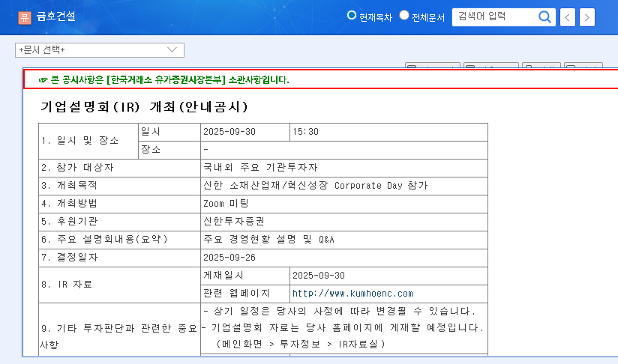Click the 1. 일시 및 장소 cell

(88, 141)
